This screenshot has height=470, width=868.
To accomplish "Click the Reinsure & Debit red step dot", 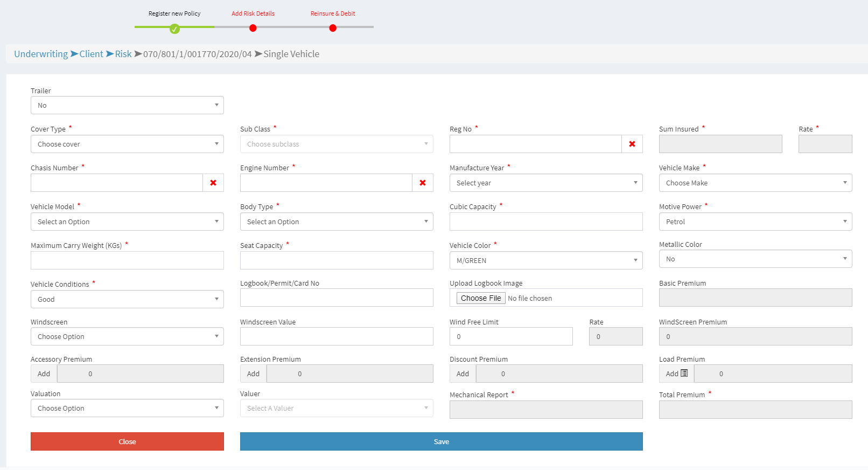I will pos(333,28).
